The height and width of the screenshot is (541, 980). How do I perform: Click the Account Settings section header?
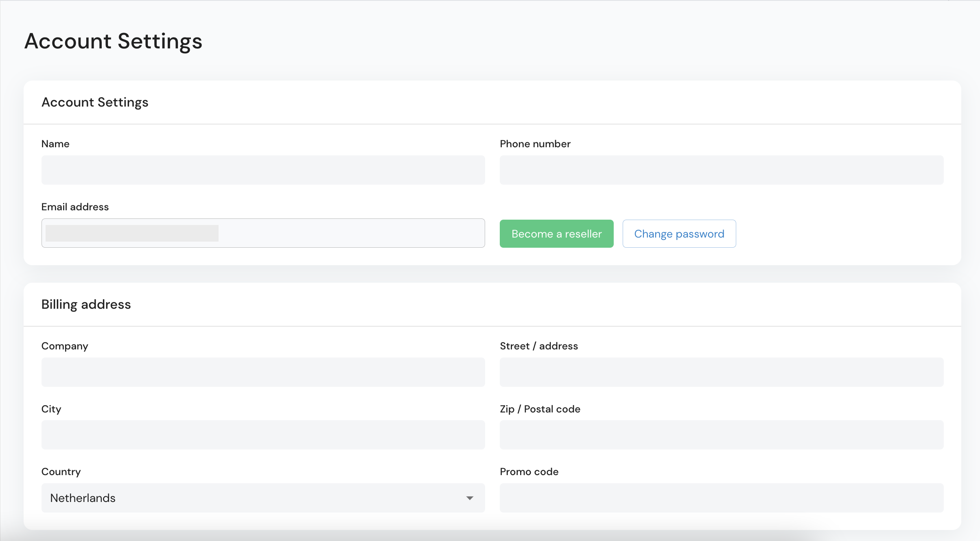pyautogui.click(x=95, y=102)
